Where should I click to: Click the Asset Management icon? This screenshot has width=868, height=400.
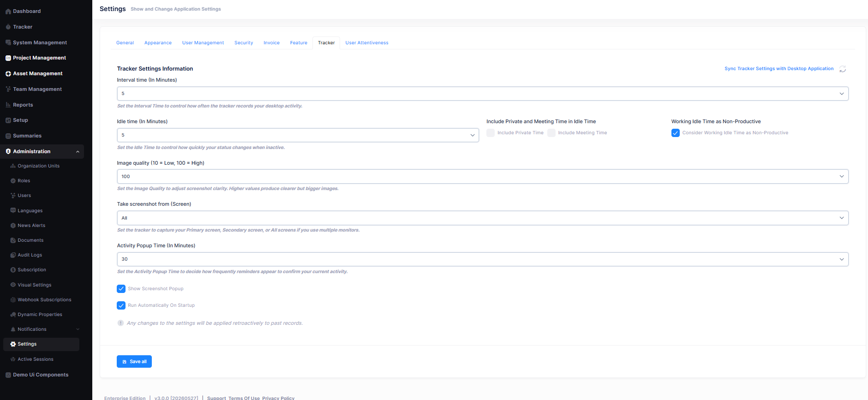(x=8, y=74)
